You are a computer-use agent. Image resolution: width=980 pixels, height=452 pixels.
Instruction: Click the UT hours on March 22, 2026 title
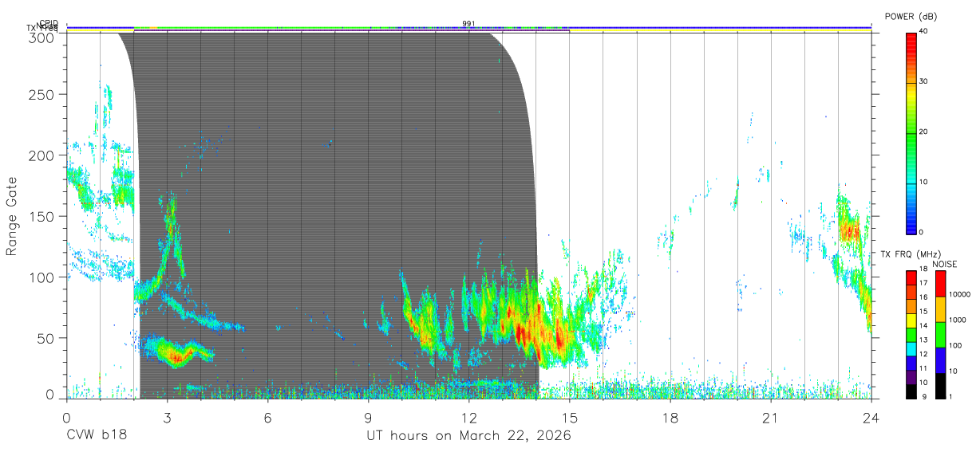tap(468, 436)
